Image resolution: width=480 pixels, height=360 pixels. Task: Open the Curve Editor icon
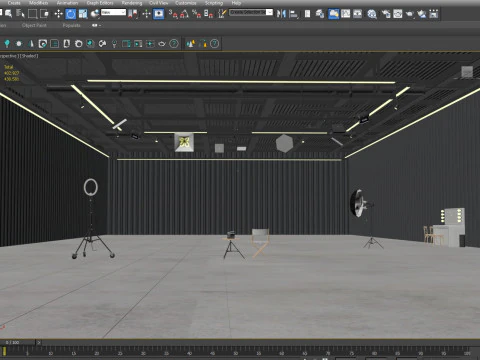click(x=346, y=14)
